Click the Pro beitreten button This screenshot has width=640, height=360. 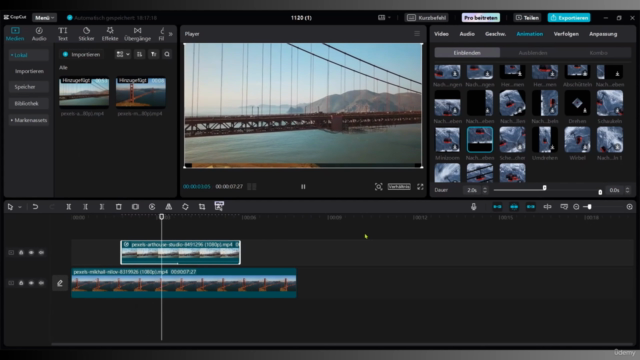tap(481, 18)
